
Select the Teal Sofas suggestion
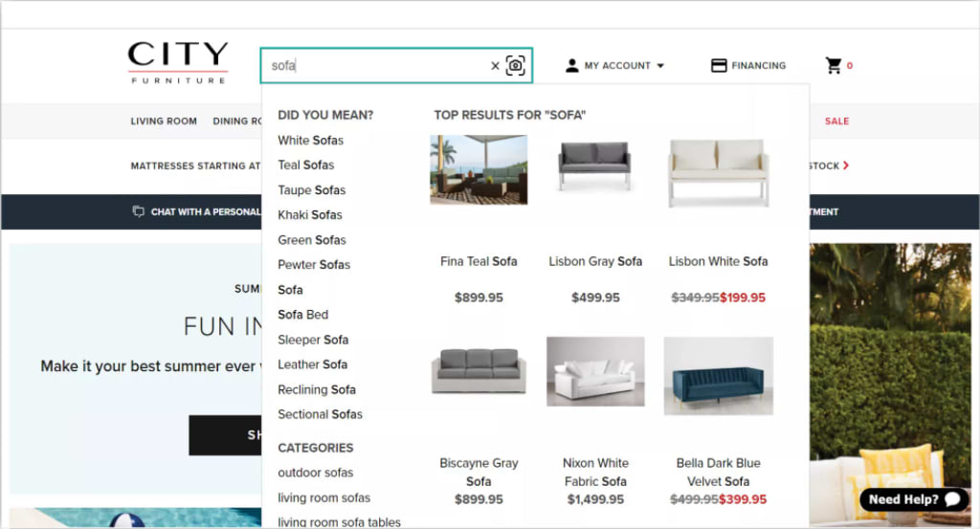306,165
